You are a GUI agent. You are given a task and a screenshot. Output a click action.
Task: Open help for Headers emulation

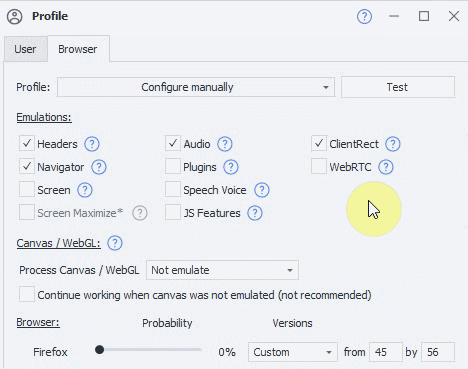[92, 144]
